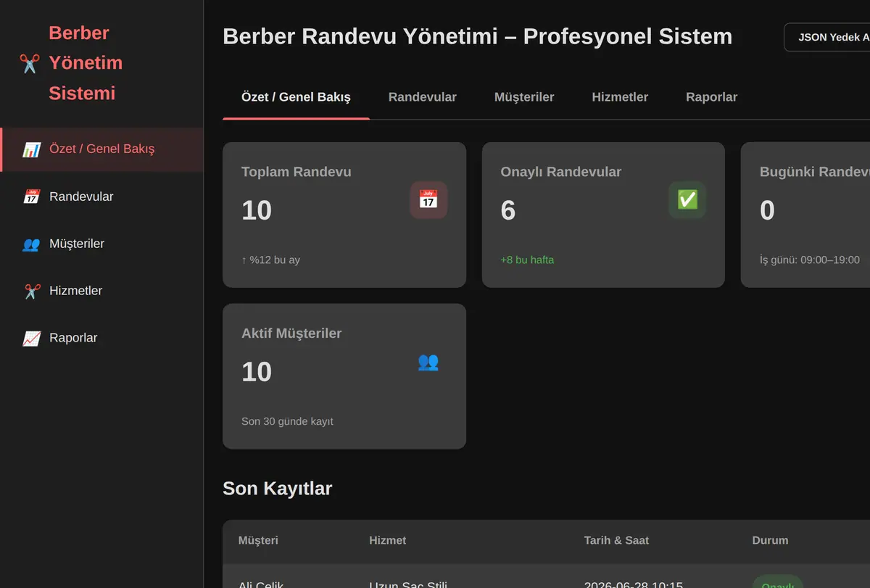Click the Berber Yönetim Sistemi title
870x588 pixels.
[86, 63]
